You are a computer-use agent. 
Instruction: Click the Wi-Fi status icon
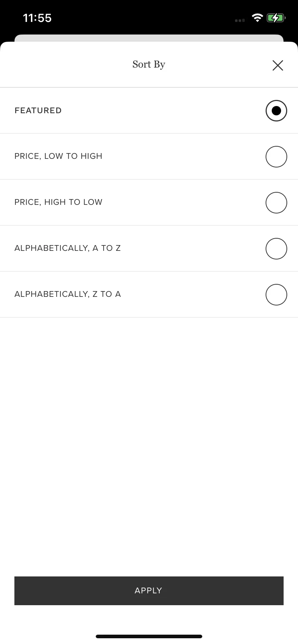(x=257, y=18)
